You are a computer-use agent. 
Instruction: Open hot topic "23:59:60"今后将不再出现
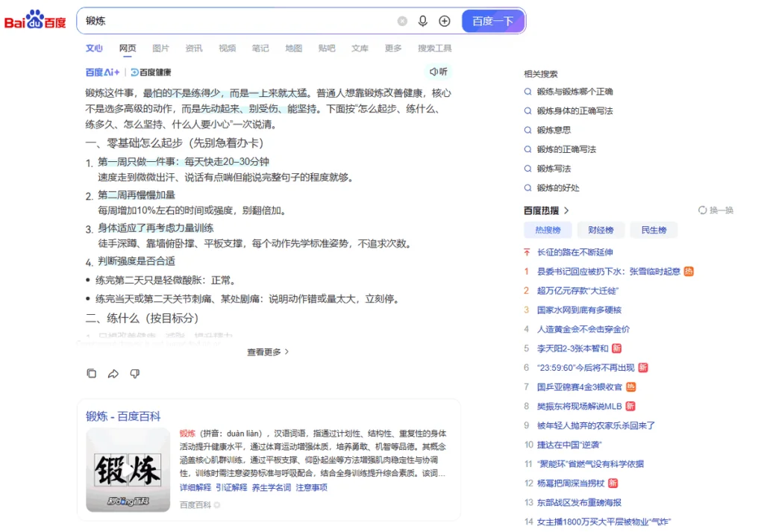(586, 368)
